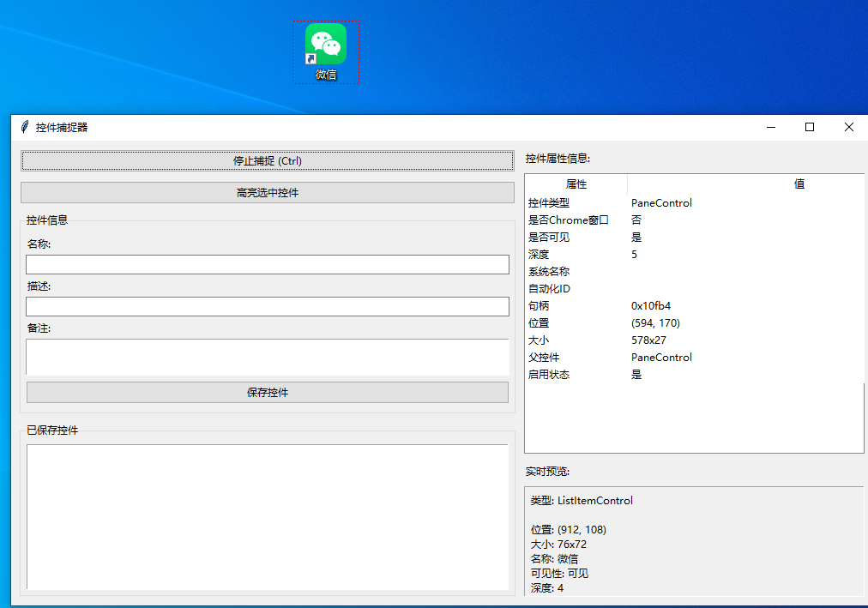The width and height of the screenshot is (868, 608).
Task: Stop capturing with 停止捕捉 (Ctrl) button
Action: tap(268, 161)
